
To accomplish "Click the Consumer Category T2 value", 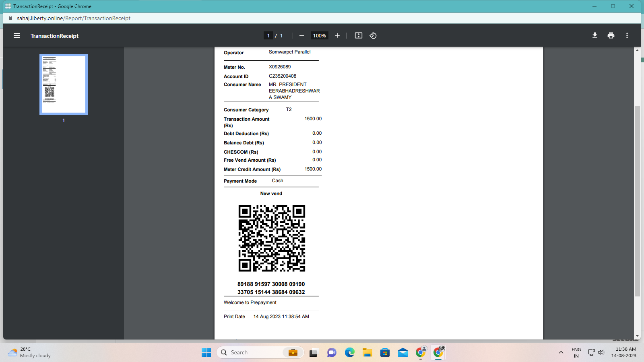I will 289,109.
